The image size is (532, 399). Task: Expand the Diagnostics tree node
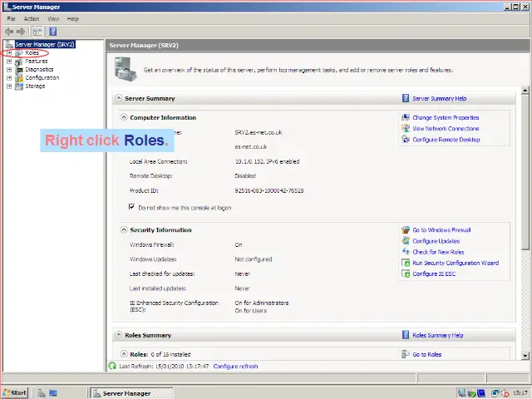(x=8, y=70)
